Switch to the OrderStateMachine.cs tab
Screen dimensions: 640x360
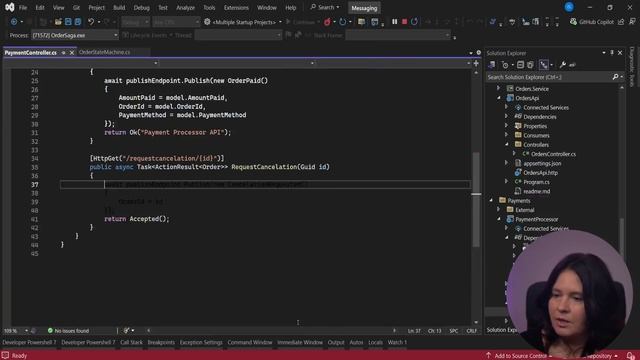[104, 52]
